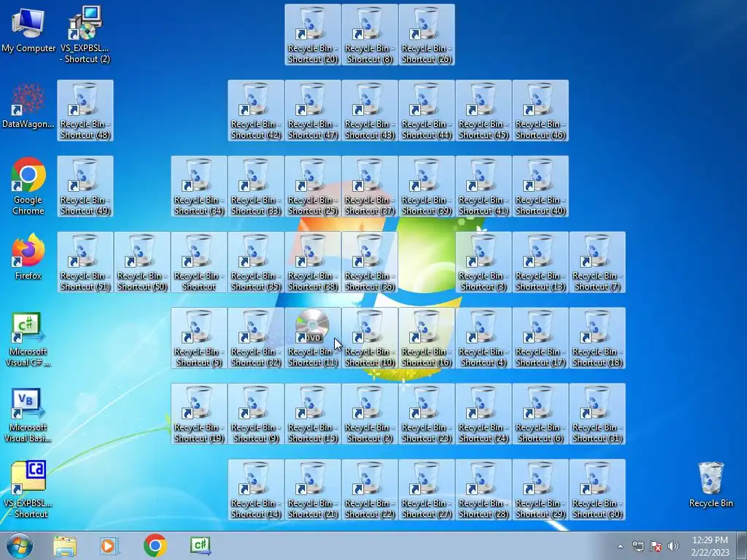Select Recycle Bin Shortcut (17)
Image resolution: width=747 pixels, height=560 pixels.
click(541, 338)
